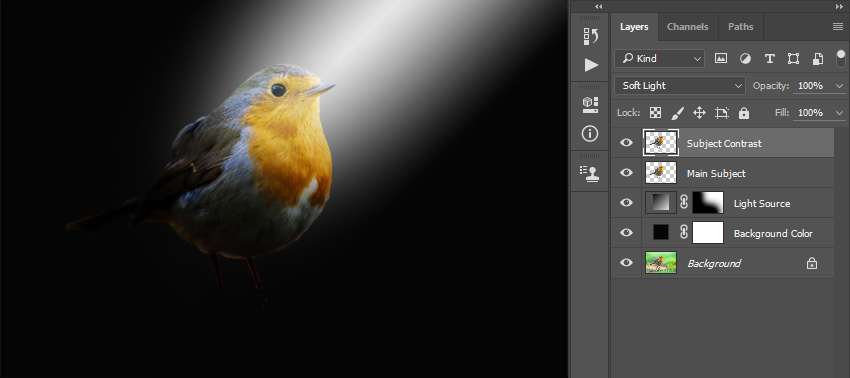Open the Kind filter dropdown

click(x=659, y=59)
